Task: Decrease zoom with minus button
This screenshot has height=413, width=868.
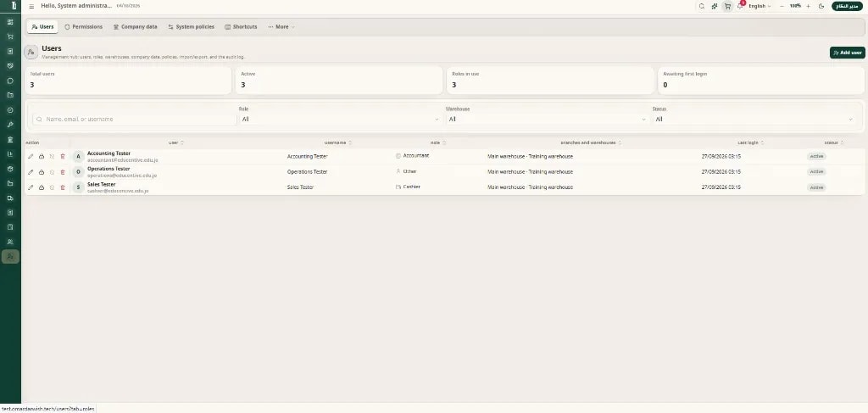Action: [782, 6]
